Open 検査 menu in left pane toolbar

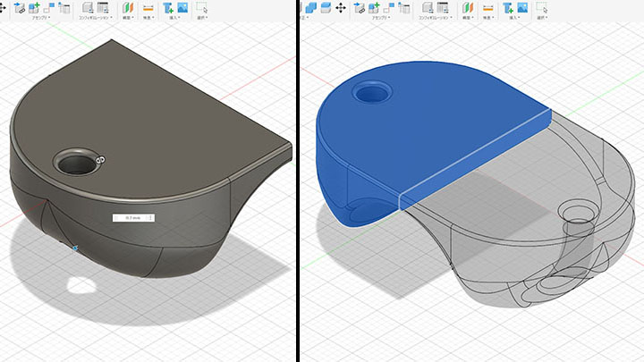pyautogui.click(x=149, y=17)
